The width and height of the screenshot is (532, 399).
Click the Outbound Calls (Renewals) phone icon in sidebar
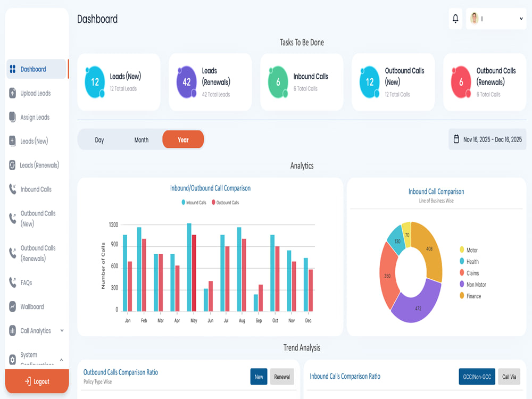(x=12, y=253)
